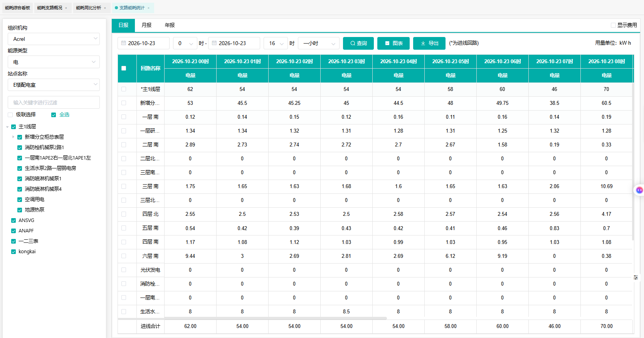
Task: Open the 能耗综合看板 page tab
Action: pyautogui.click(x=17, y=8)
